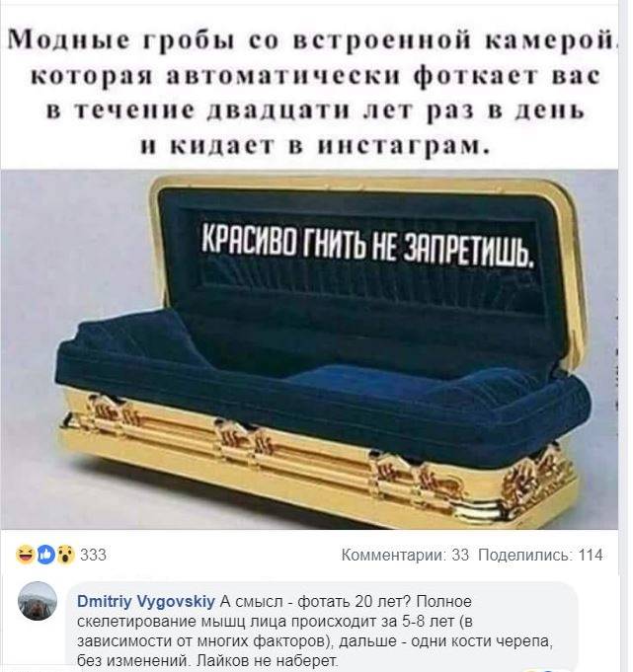The image size is (633, 672).
Task: Click the text line которая автоматически фоткает вас
Action: click(x=315, y=75)
